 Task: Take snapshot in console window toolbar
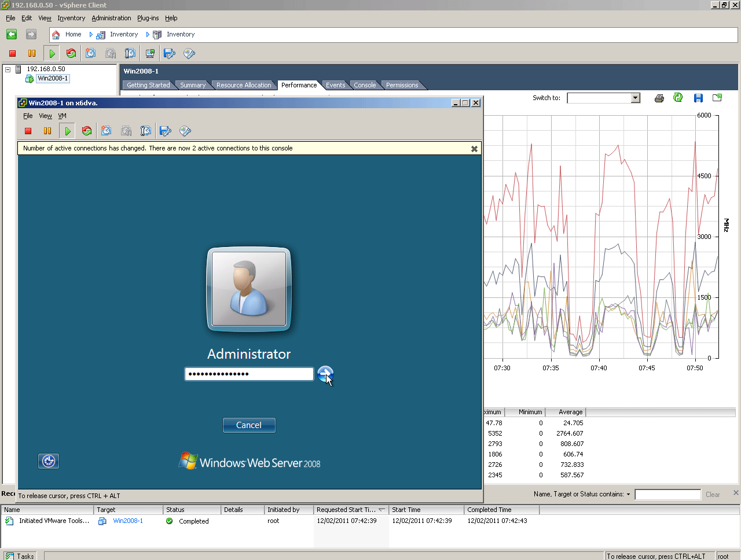coord(107,131)
